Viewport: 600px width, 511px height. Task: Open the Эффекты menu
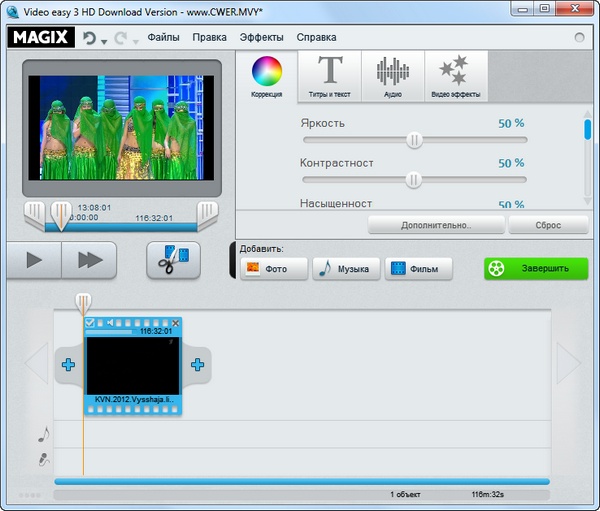coord(261,37)
